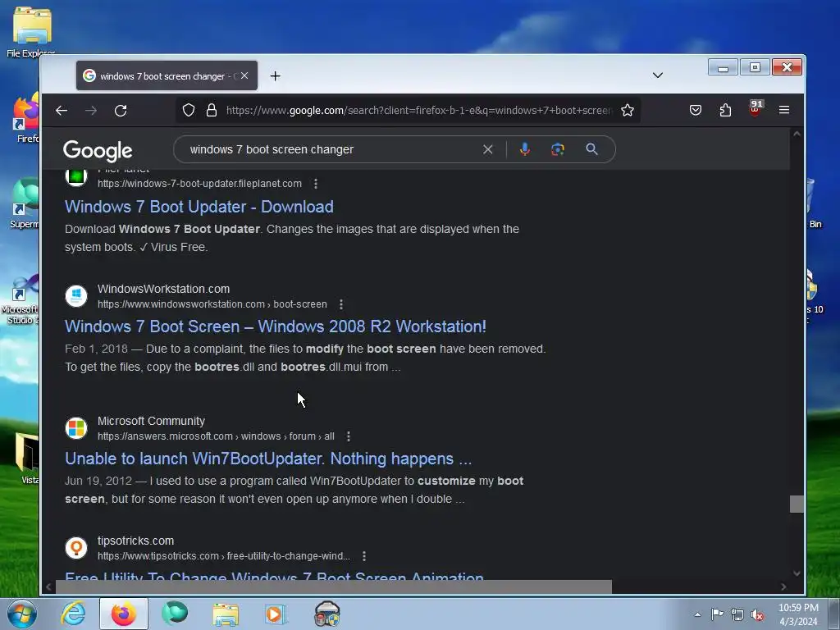Reload the page in Firefox
840x630 pixels.
[x=121, y=111]
